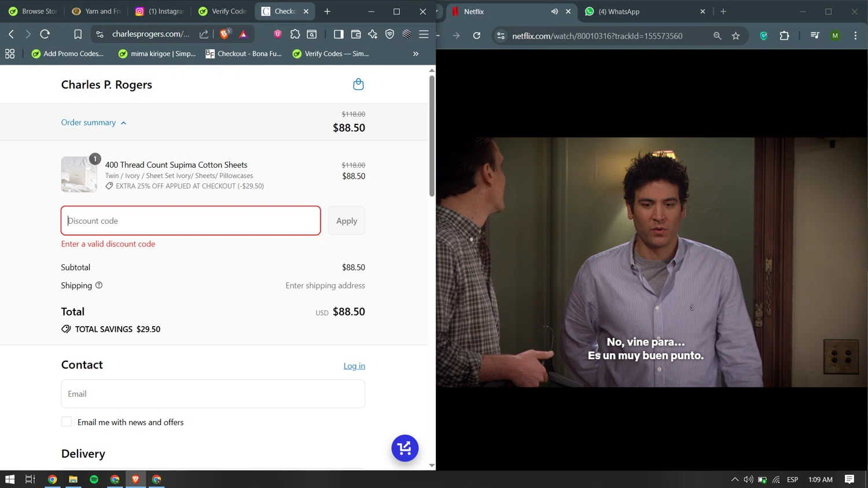
Task: Open Chrome three-dot menu
Action: 855,36
